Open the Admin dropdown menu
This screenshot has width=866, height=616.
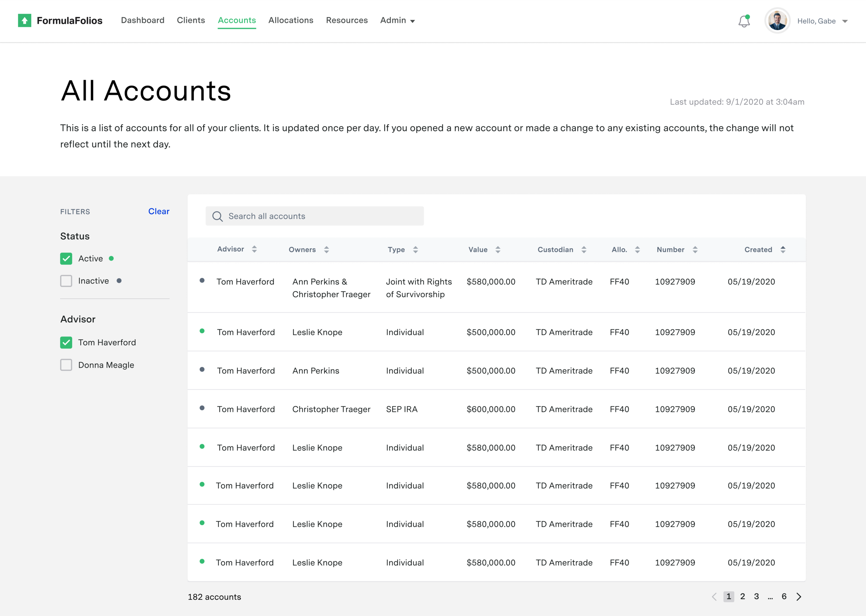pyautogui.click(x=397, y=20)
